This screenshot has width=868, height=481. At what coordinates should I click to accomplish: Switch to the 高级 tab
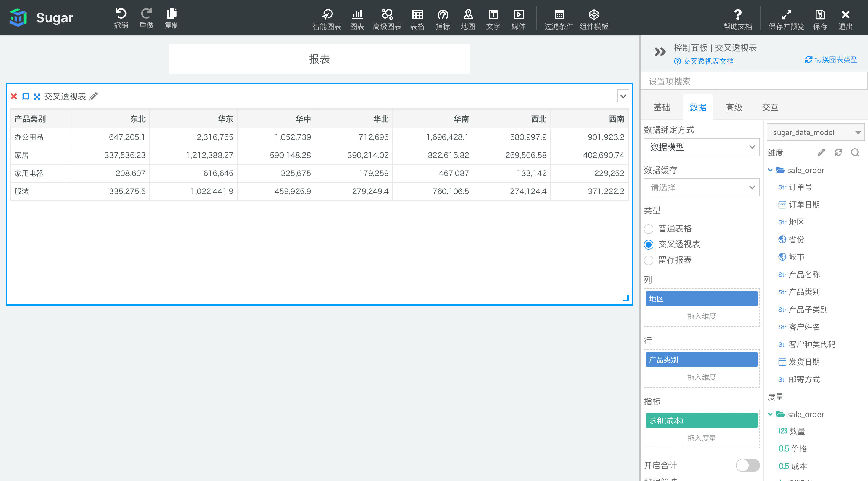(x=734, y=108)
